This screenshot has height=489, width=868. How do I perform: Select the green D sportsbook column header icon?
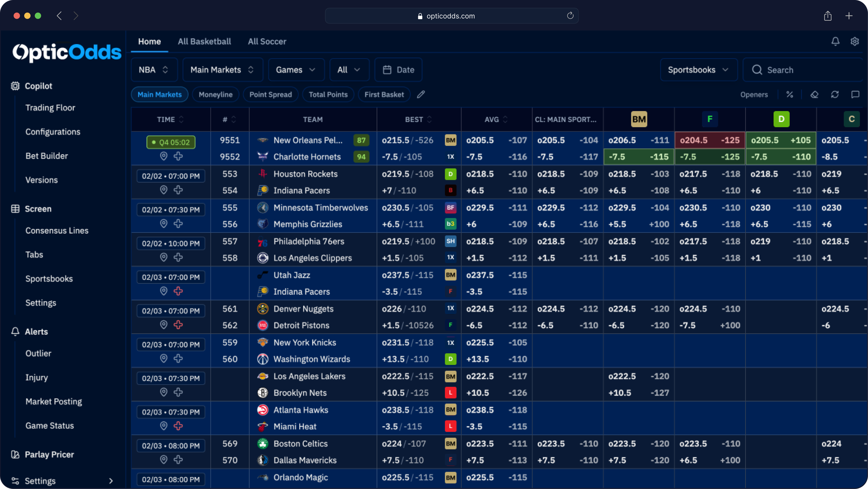(x=781, y=119)
